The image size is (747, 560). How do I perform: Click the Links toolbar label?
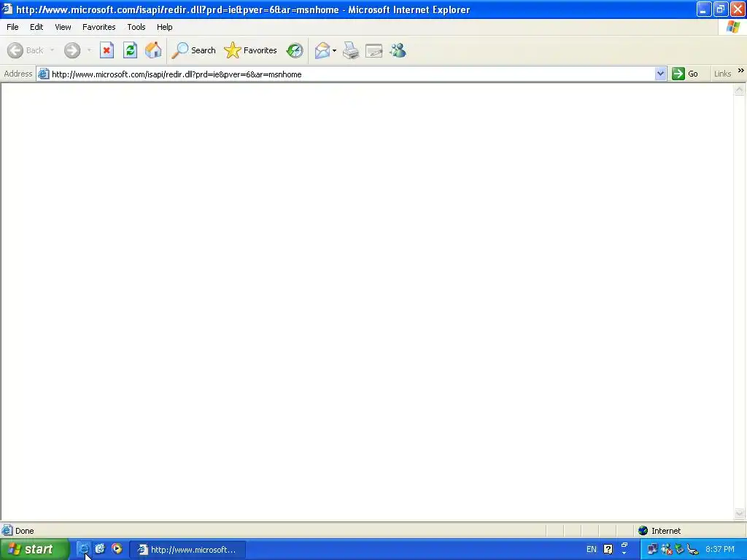tap(722, 74)
